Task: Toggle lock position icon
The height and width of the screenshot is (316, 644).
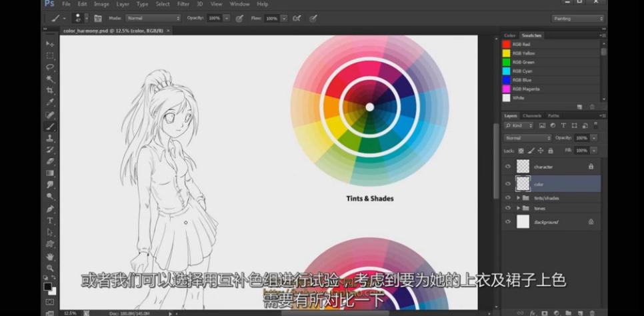Action: click(x=541, y=151)
